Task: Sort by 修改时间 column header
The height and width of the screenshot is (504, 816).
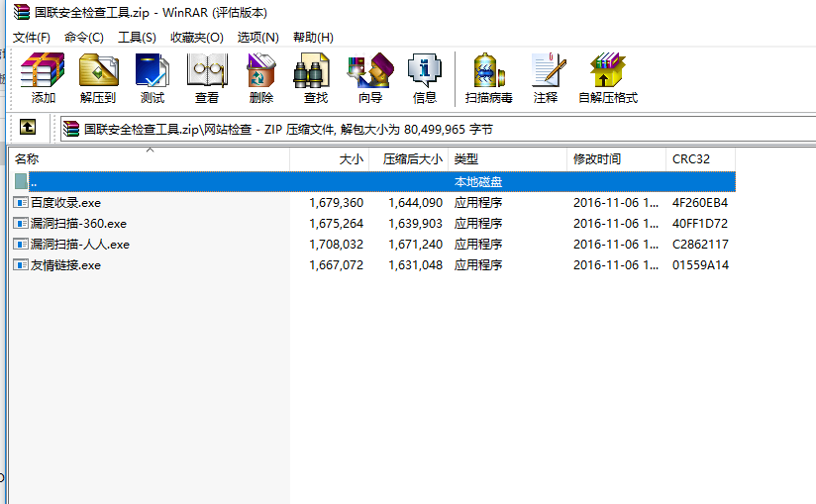Action: point(616,159)
